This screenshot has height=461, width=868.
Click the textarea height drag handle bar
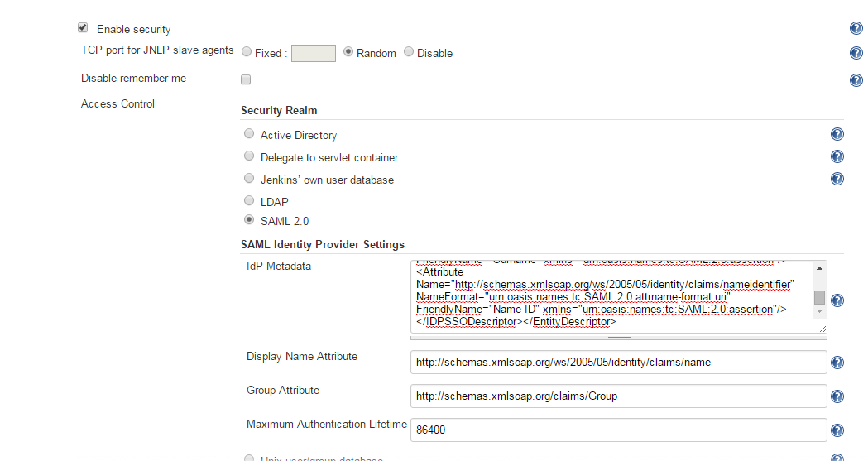click(619, 338)
